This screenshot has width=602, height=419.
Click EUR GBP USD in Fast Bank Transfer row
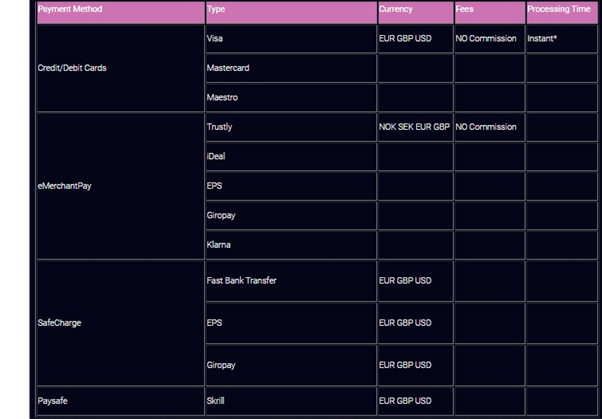pos(415,281)
